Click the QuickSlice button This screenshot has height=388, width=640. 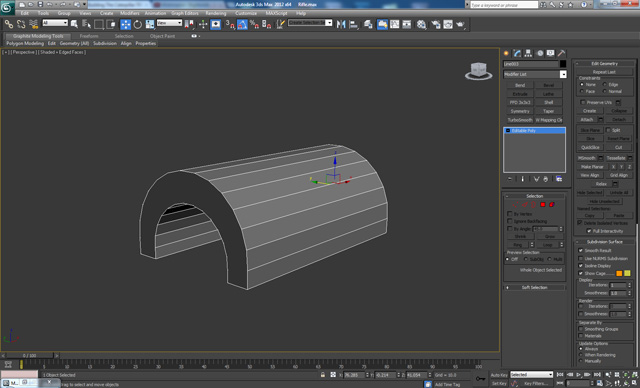coord(590,147)
